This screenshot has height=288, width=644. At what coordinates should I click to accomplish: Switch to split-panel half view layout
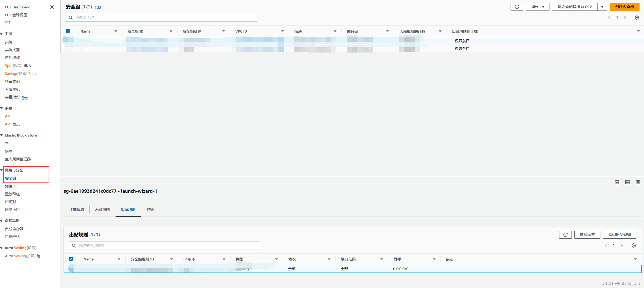click(x=627, y=182)
